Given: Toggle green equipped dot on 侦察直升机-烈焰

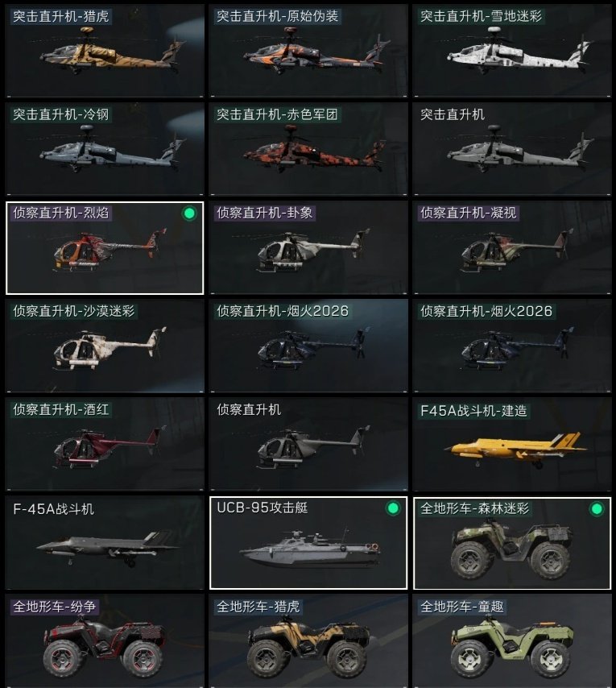Looking at the screenshot, I should (x=189, y=213).
